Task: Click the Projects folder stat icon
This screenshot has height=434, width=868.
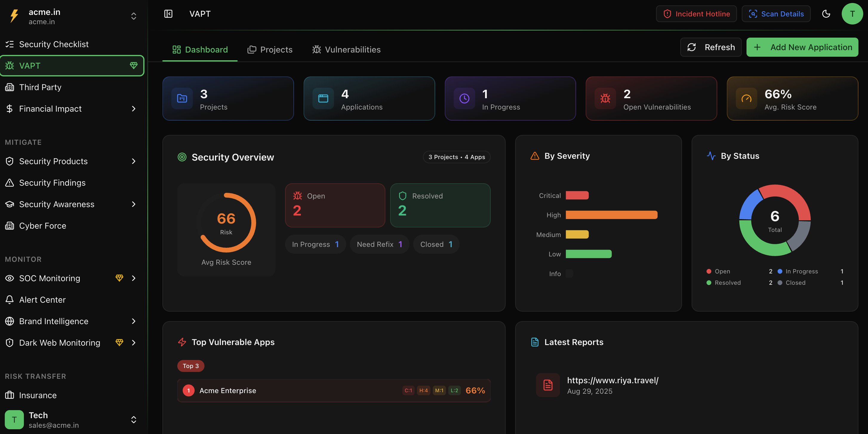Action: tap(182, 99)
